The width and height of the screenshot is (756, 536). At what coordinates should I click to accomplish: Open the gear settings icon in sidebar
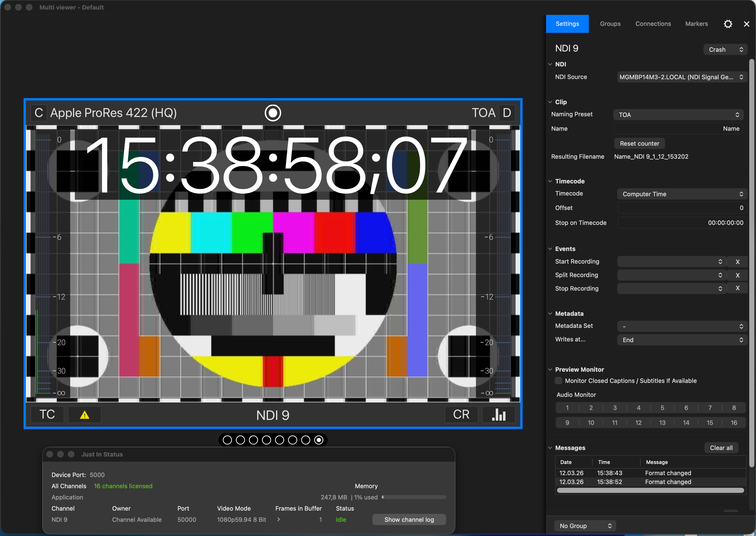(x=728, y=24)
